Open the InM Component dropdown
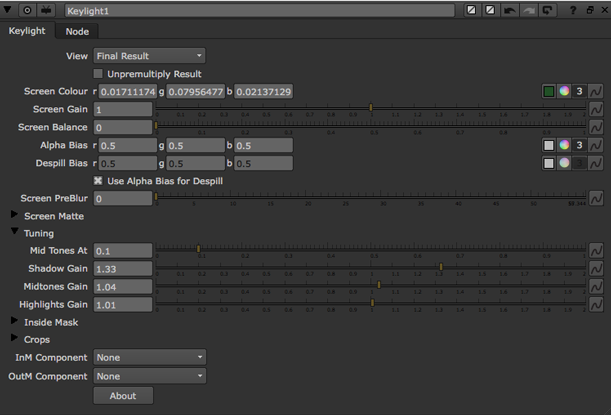Screen dimensions: 611x415 (150, 357)
